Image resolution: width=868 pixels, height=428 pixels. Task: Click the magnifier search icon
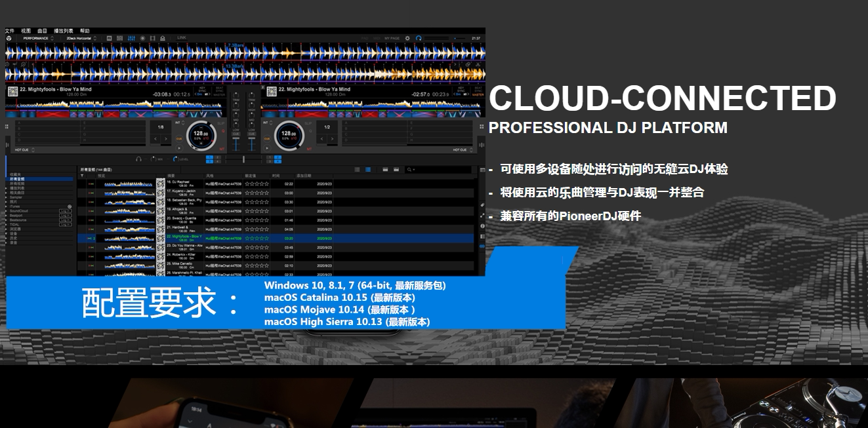point(409,169)
